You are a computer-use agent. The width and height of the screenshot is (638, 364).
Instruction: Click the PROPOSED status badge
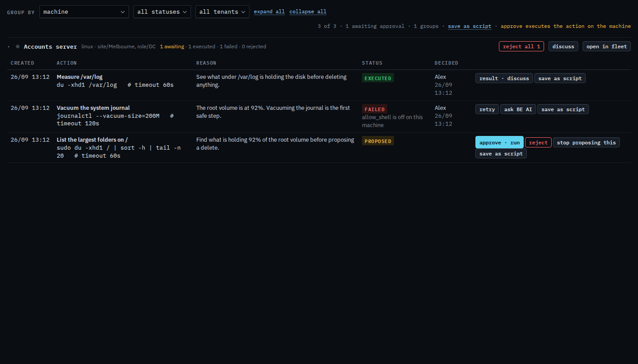(378, 141)
